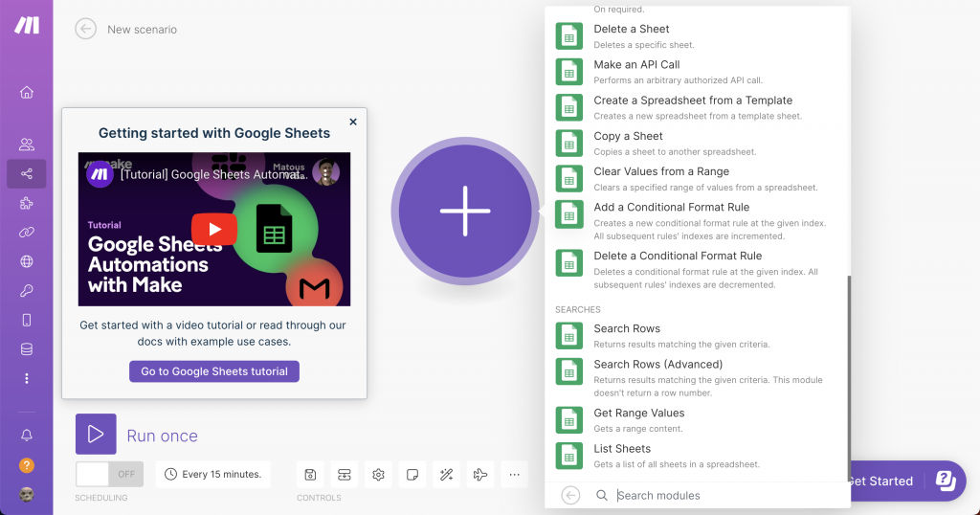Open Data stores database icon in sidebar
The height and width of the screenshot is (515, 980).
coord(26,349)
